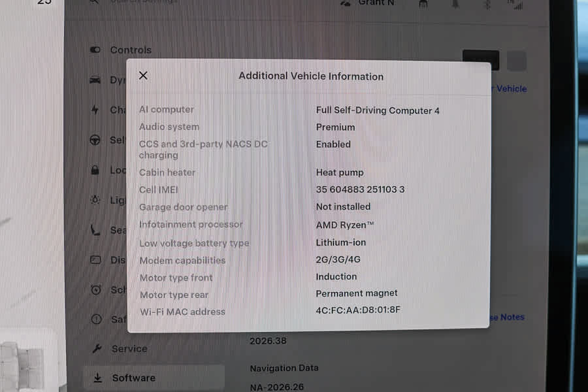Tap the schedule clock icon in sidebar
The height and width of the screenshot is (392, 588).
(x=96, y=289)
